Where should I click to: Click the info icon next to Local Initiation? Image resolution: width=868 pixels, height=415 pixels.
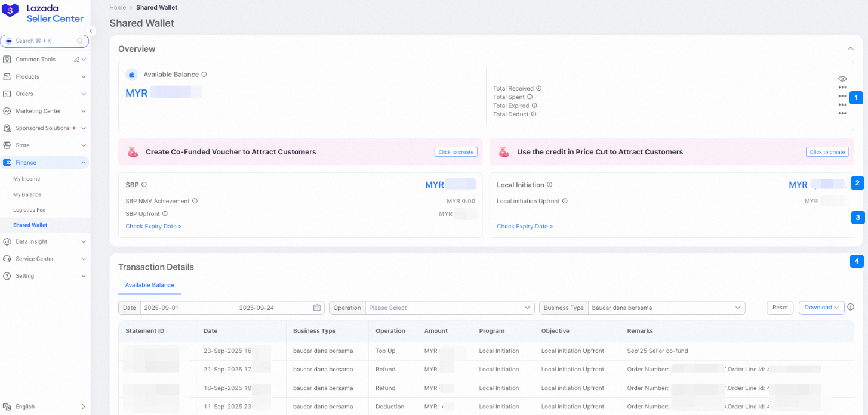pyautogui.click(x=550, y=185)
